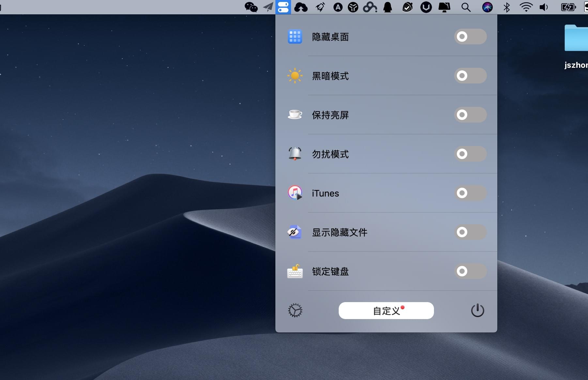This screenshot has height=380, width=588.
Task: Open the Wi-Fi menu
Action: pos(526,7)
